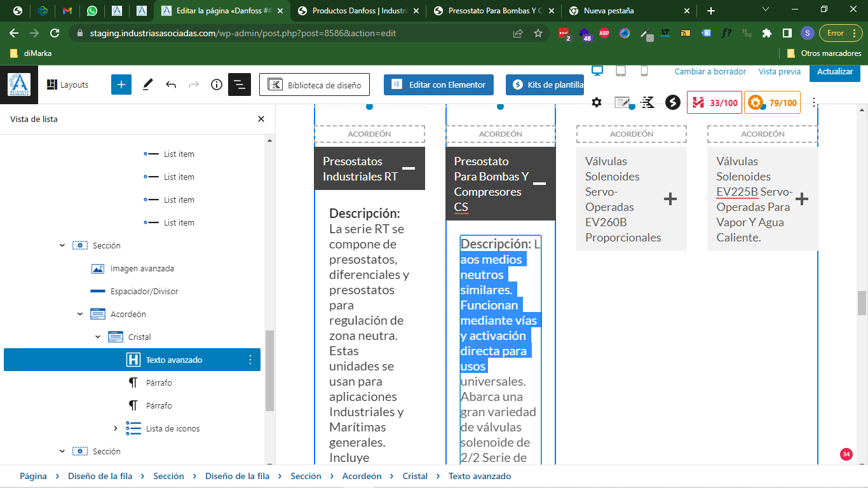Viewport: 868px width, 488px height.
Task: Open the document edit note icon
Action: 622,102
